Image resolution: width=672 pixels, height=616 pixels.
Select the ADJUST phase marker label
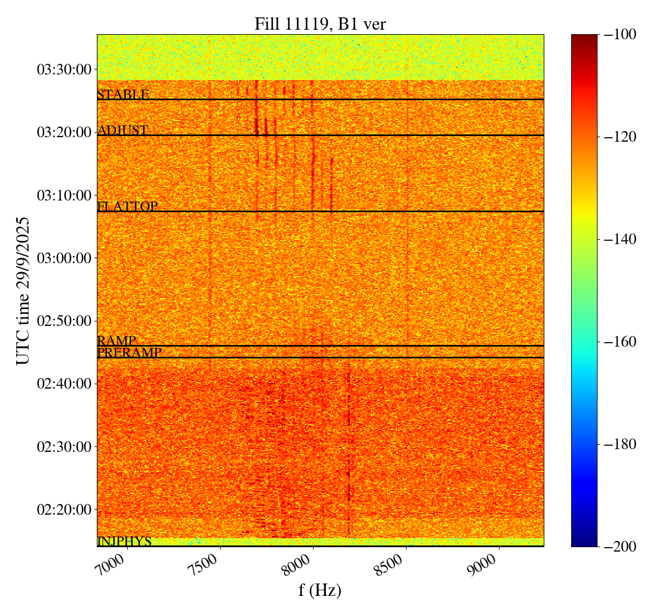tap(123, 130)
